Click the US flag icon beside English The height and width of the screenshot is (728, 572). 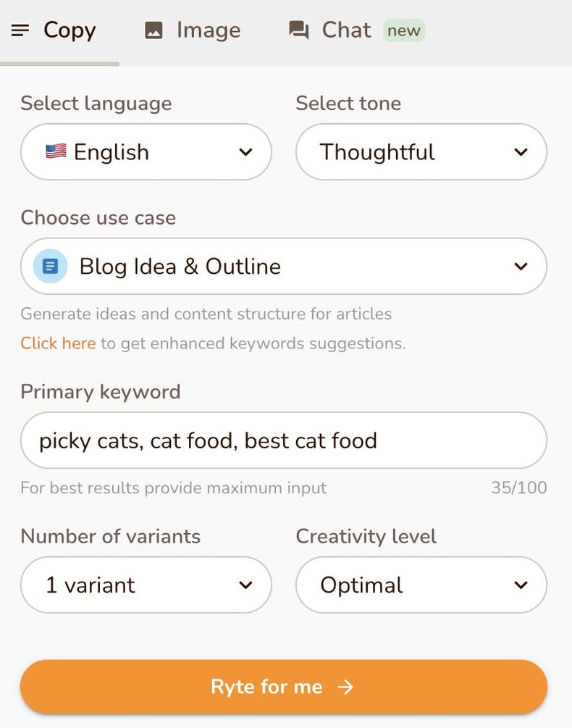click(56, 151)
